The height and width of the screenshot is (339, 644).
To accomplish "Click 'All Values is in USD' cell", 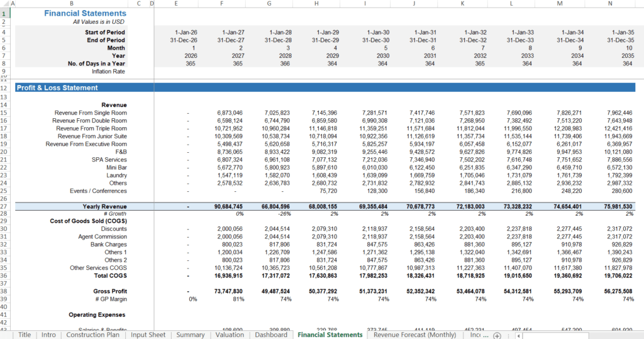I will 99,22.
